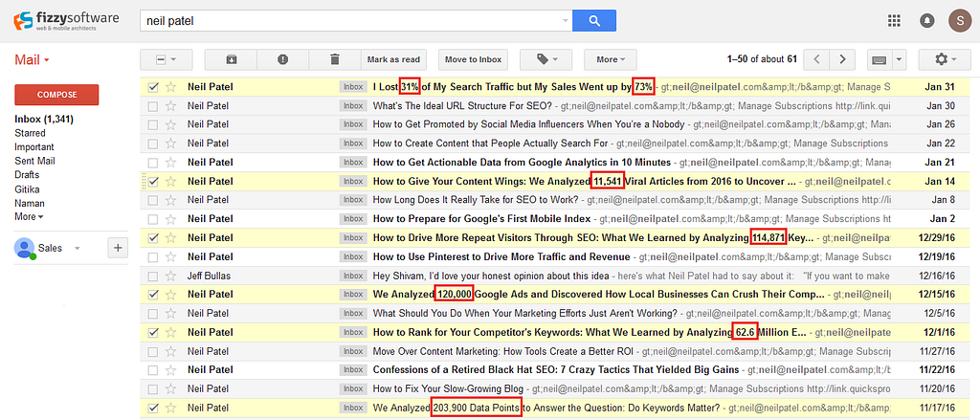
Task: Star the 'Confessions of a Retired Black Hat' email
Action: (170, 370)
